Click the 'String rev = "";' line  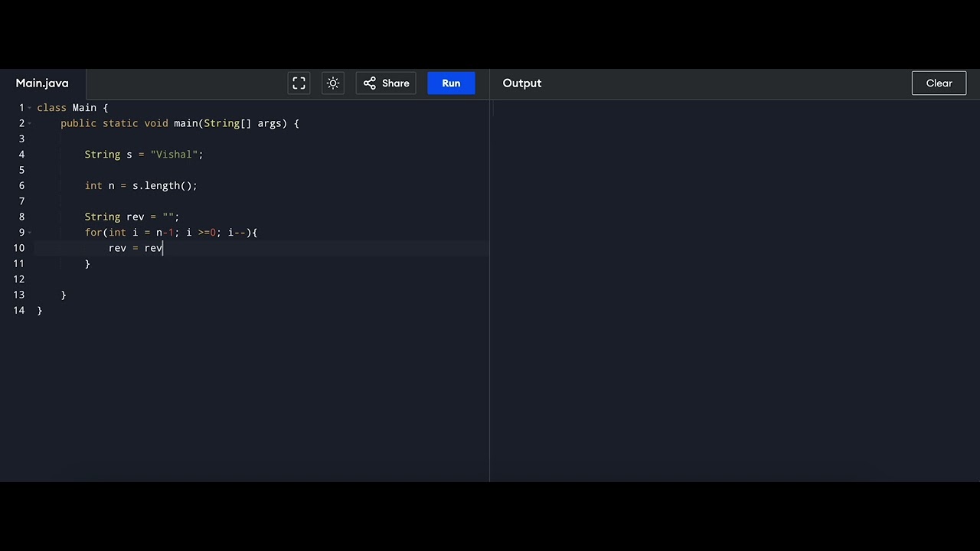(x=132, y=217)
